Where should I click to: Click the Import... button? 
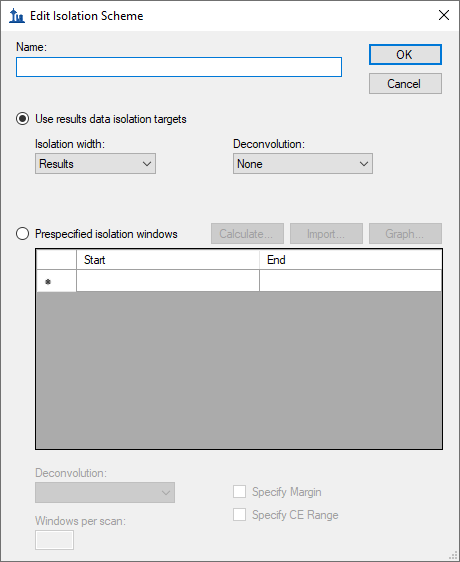[326, 234]
